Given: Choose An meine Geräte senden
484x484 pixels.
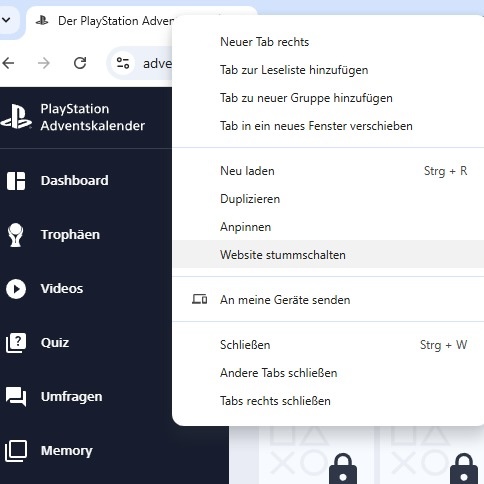Looking at the screenshot, I should coord(328,300).
